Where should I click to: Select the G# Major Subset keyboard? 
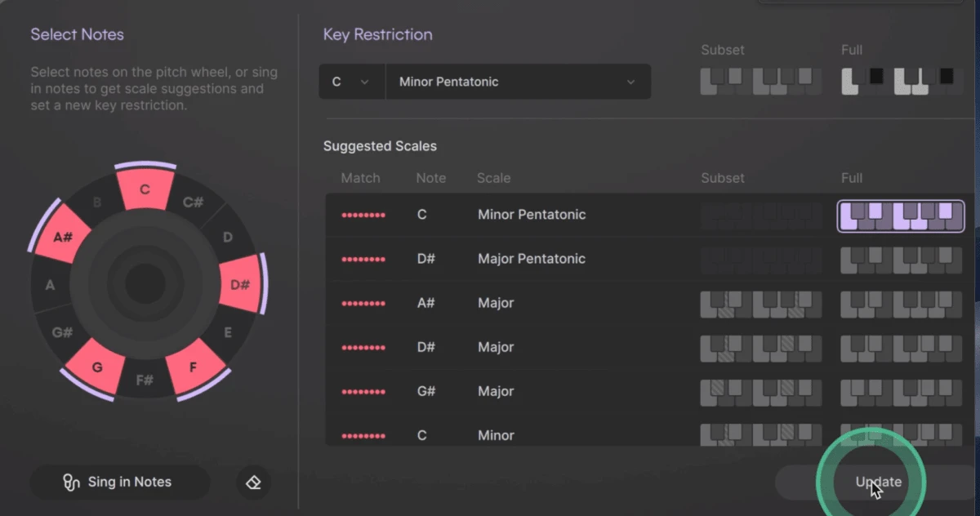tap(761, 393)
